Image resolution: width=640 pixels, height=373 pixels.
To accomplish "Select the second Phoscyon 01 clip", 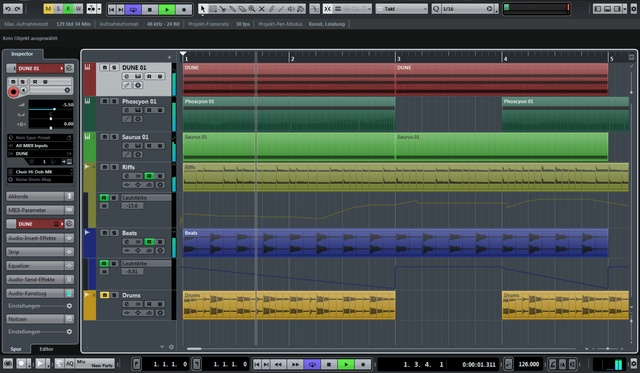I will (x=565, y=114).
